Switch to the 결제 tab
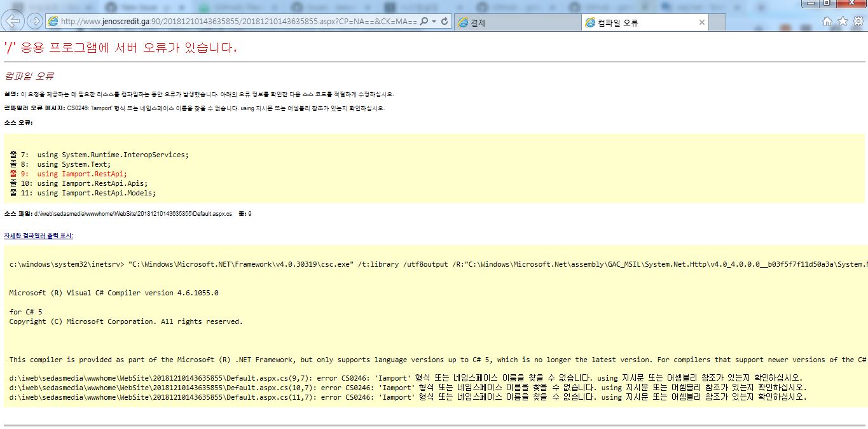 tap(502, 22)
